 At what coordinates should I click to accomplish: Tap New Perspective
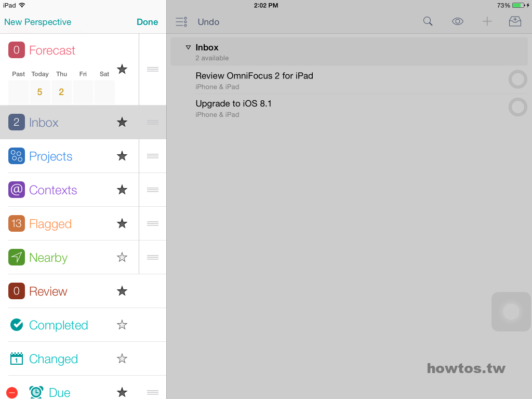tap(37, 22)
